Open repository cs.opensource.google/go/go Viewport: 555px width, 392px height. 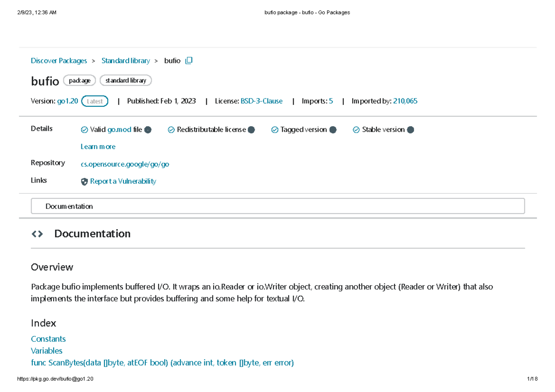tap(125, 164)
